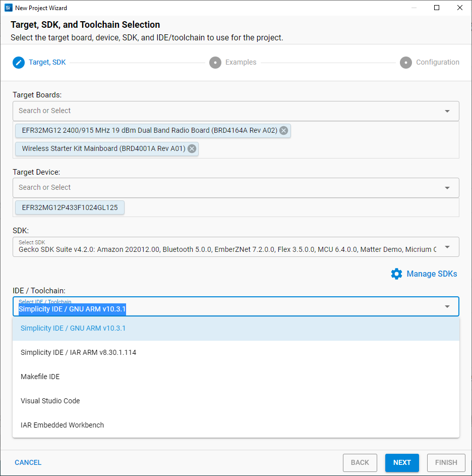Remove the Wireless Starter Kit Mainboard chip
Viewport: 472px width, 476px height.
coord(192,149)
